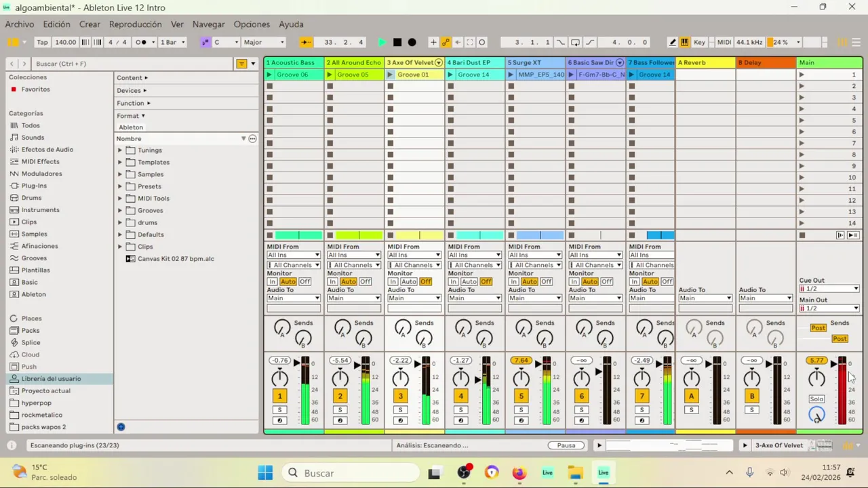Image resolution: width=868 pixels, height=488 pixels.
Task: Toggle Scale Mode icon next to C
Action: tap(205, 42)
